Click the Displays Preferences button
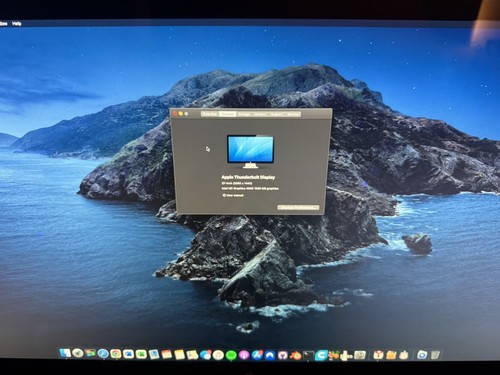500x375 pixels. 298,207
